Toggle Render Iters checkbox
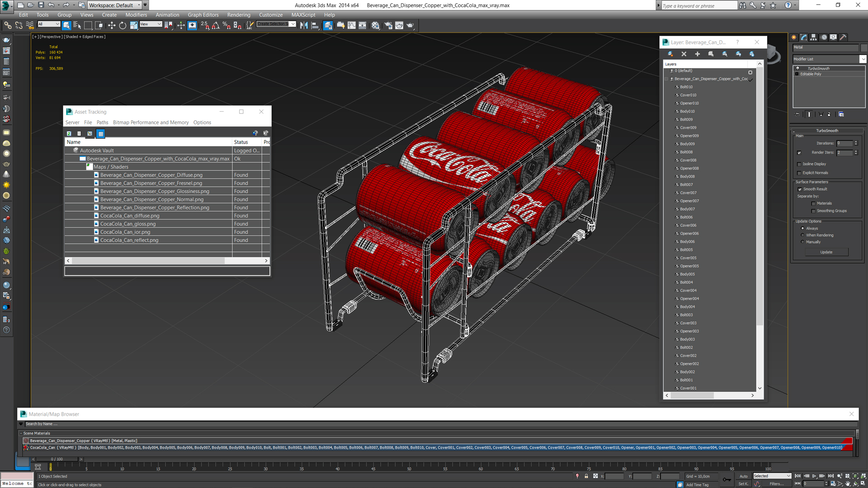868x488 pixels. point(799,153)
